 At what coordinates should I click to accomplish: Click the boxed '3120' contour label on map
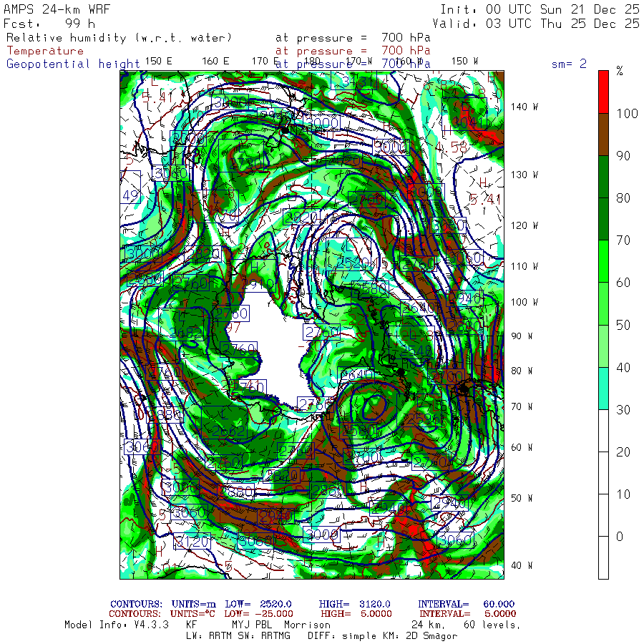pyautogui.click(x=192, y=542)
